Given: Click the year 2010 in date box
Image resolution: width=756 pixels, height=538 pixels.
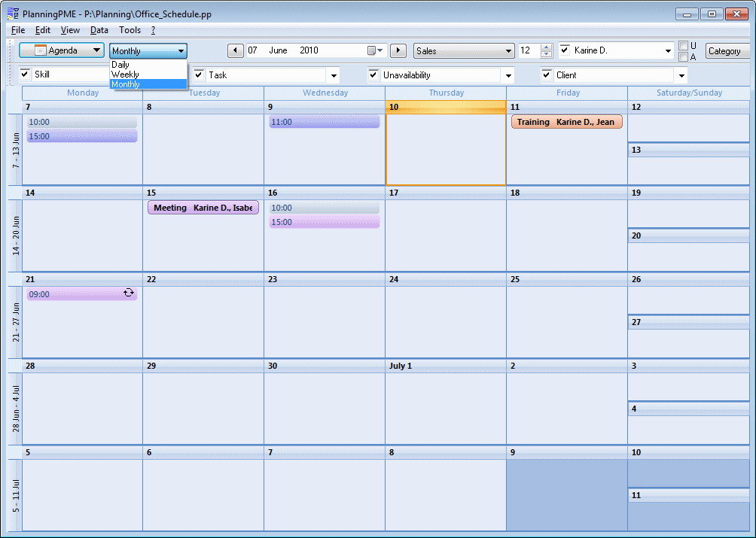Looking at the screenshot, I should pos(309,50).
